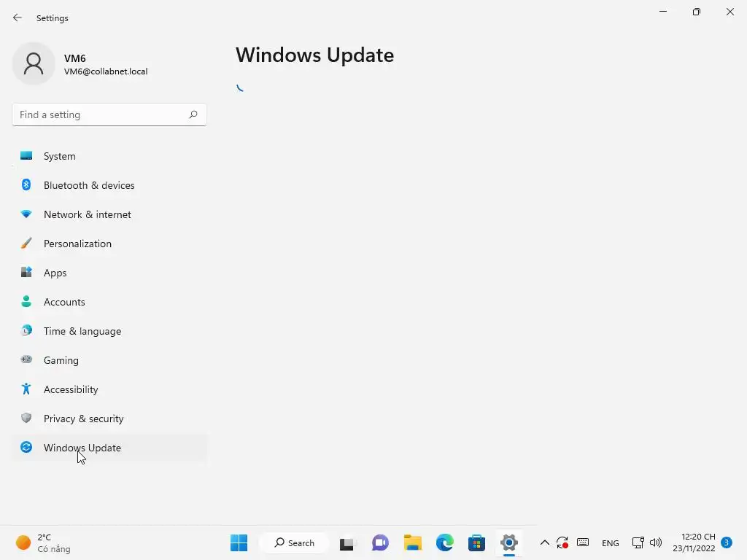
Task: Open the volume speaker tray icon
Action: point(656,542)
